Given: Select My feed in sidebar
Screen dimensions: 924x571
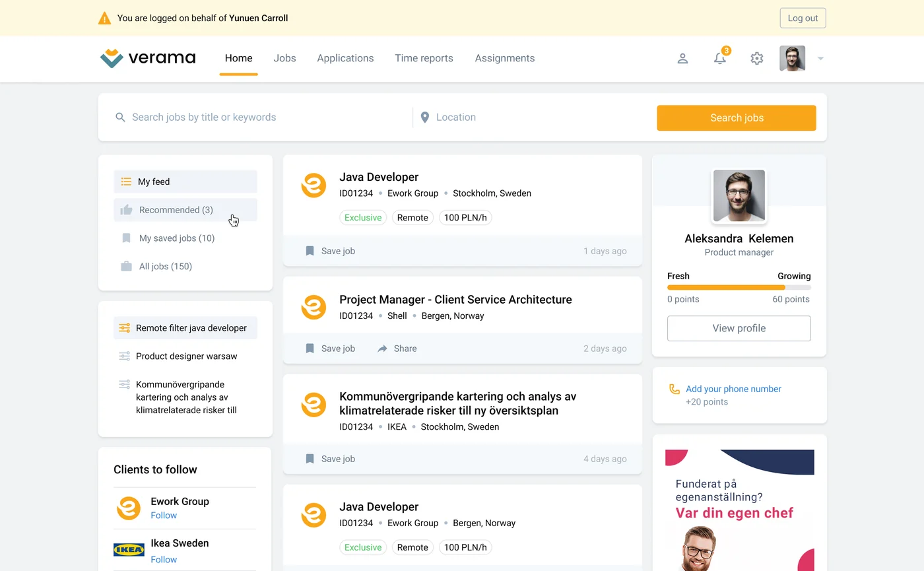Looking at the screenshot, I should (x=185, y=182).
